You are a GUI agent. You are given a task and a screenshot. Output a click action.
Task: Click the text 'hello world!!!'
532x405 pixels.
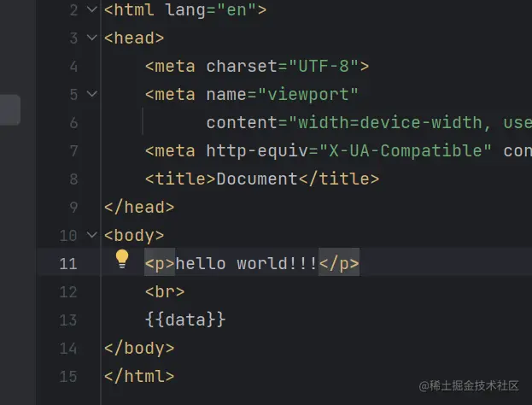click(x=246, y=263)
